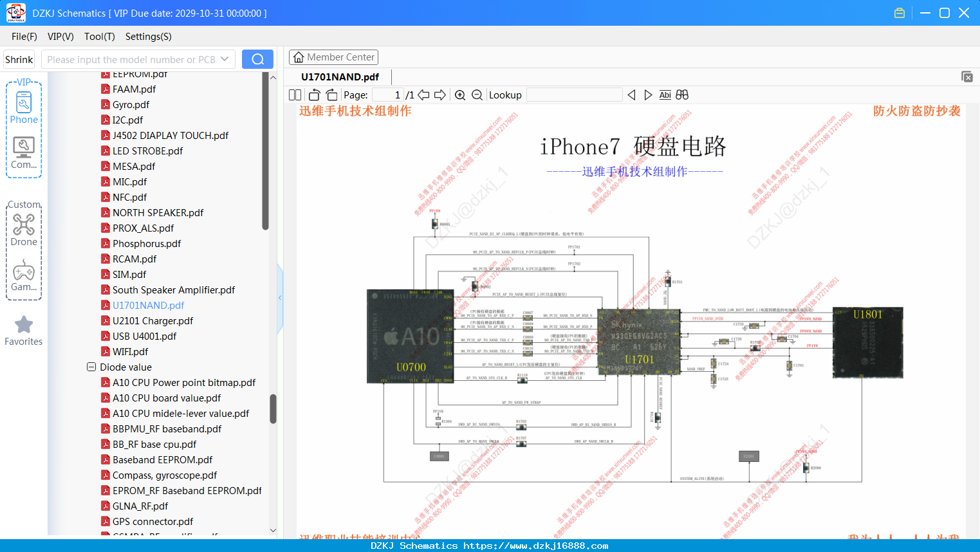This screenshot has height=552, width=980.
Task: Collapse the Diode value folder
Action: point(91,367)
